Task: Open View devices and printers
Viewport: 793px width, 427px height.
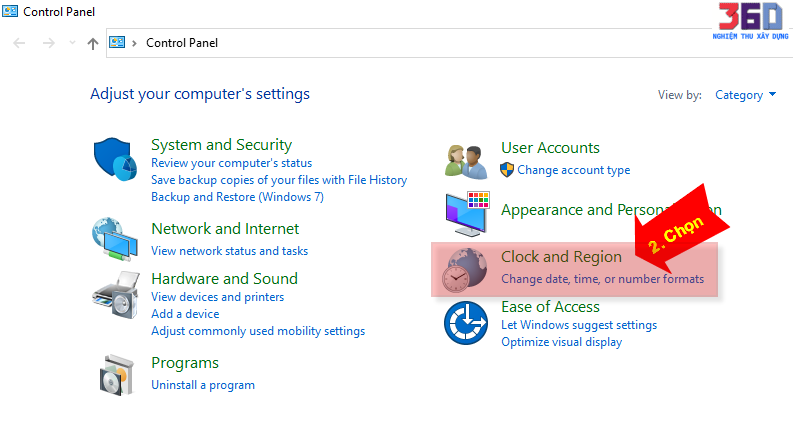Action: pyautogui.click(x=217, y=297)
